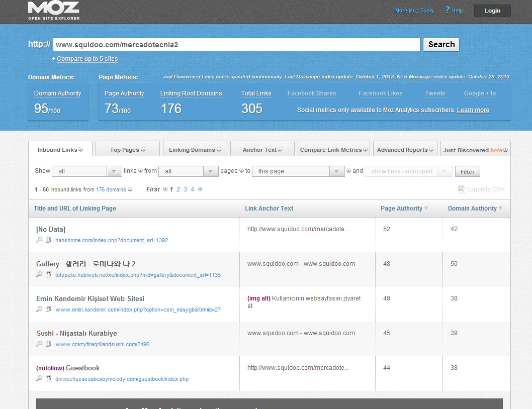This screenshot has width=532, height=409.
Task: Click page report icon next to totopeke.hubweb.net
Action: 48,275
